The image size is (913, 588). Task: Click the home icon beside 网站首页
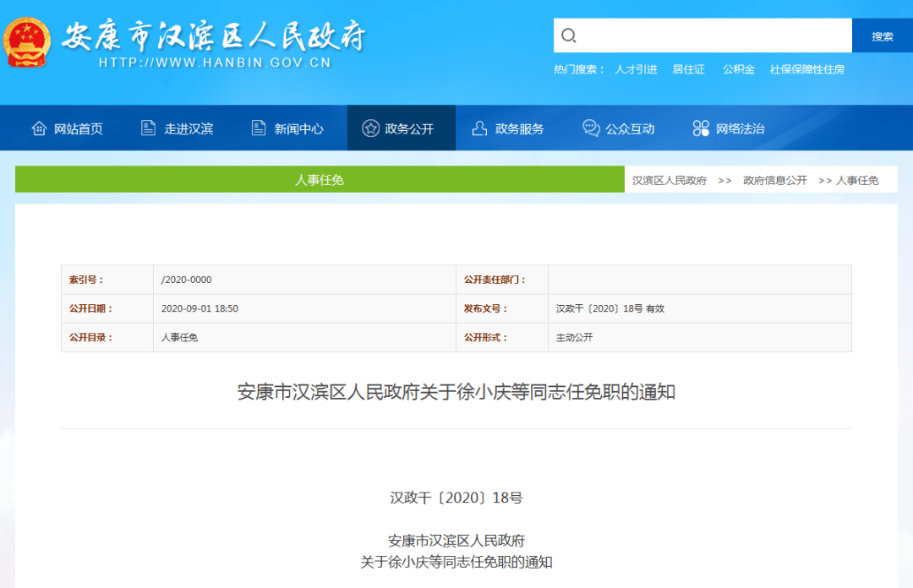point(39,128)
